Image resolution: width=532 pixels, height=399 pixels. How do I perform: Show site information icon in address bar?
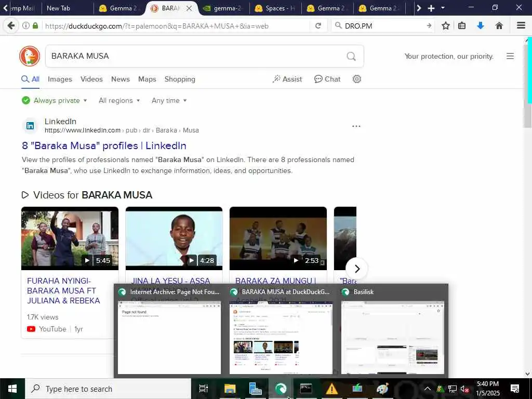(x=26, y=25)
